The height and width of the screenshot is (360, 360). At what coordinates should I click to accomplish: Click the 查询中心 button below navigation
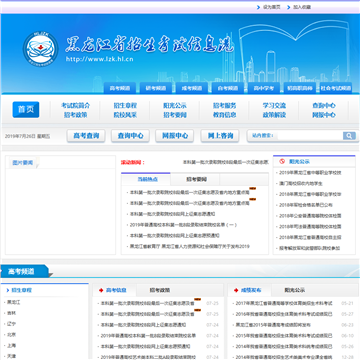(x=130, y=136)
